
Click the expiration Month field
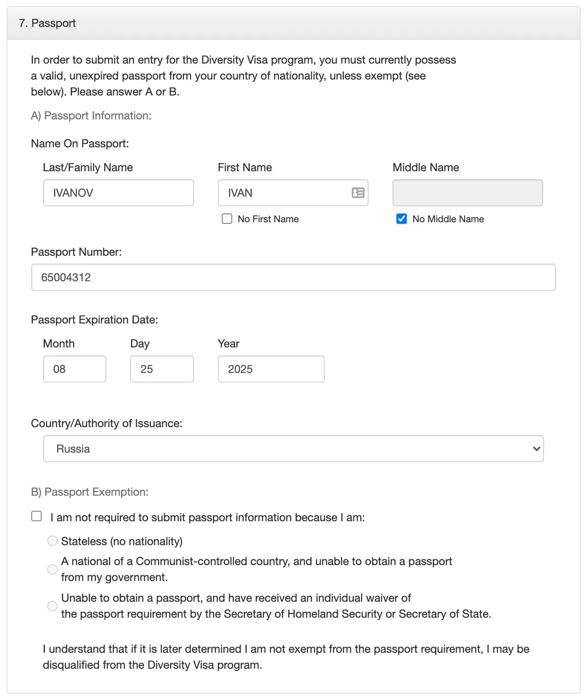74,369
